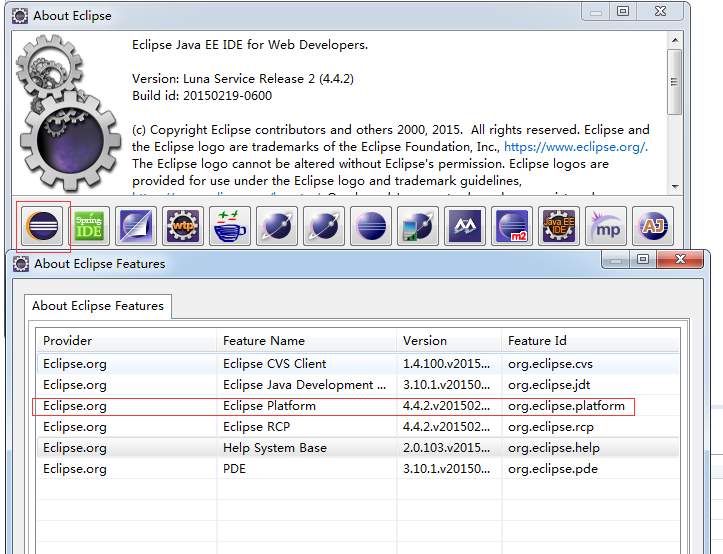
Task: Click the About Eclipse title bar gear icon
Action: click(20, 16)
